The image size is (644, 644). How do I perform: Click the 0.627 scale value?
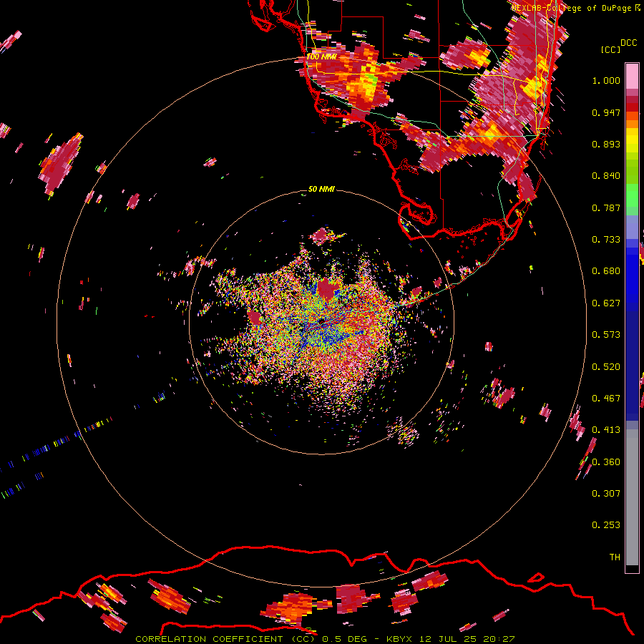point(606,303)
